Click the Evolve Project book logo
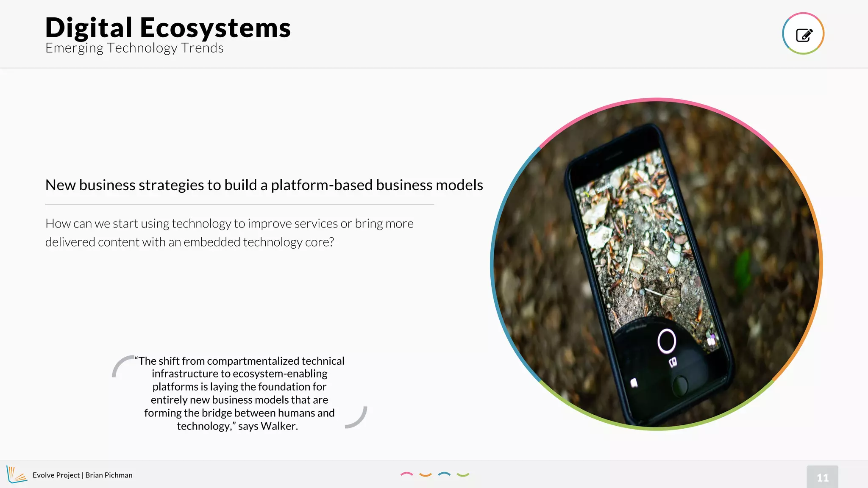The height and width of the screenshot is (488, 868). click(16, 474)
